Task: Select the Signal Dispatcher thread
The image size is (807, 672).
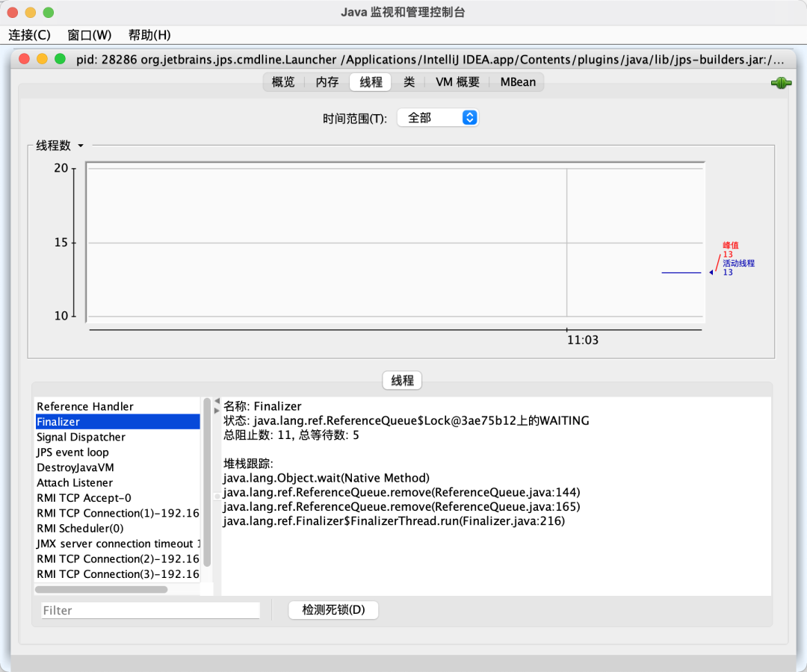Action: point(81,438)
